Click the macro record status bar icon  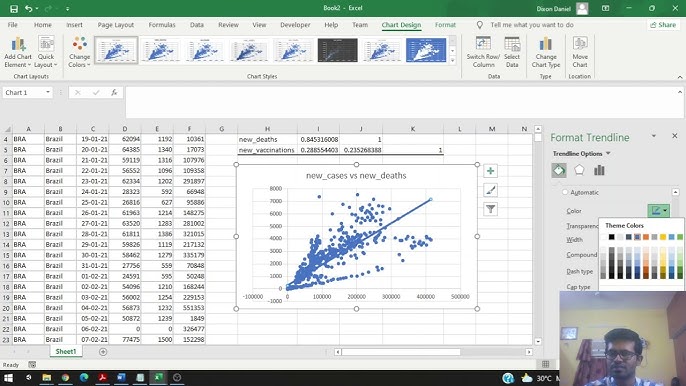32,365
